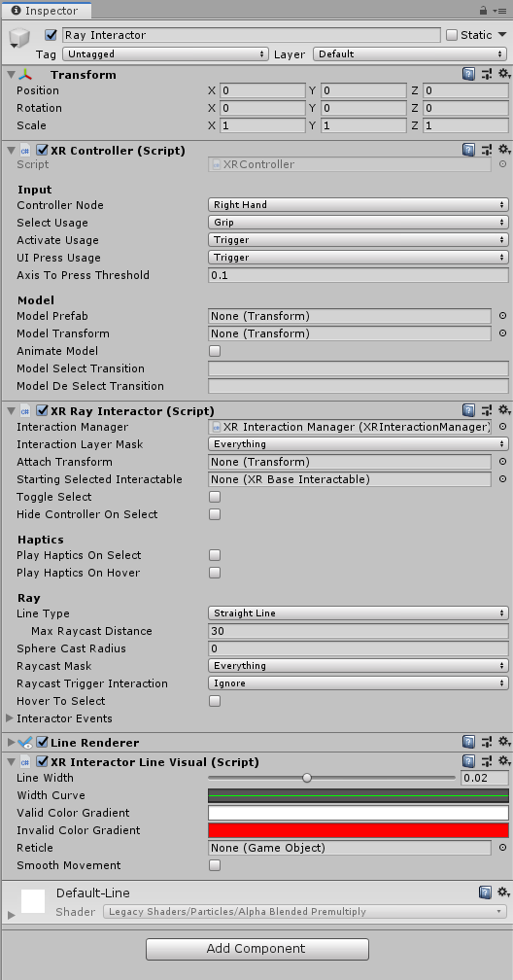Open Line Renderer preset selector icon
This screenshot has height=980, width=513.
[487, 743]
